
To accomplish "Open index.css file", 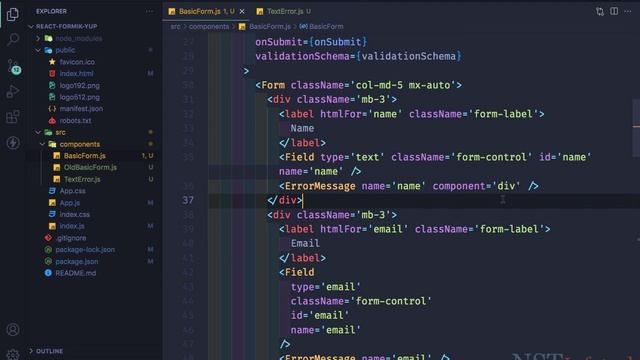I will click(75, 214).
